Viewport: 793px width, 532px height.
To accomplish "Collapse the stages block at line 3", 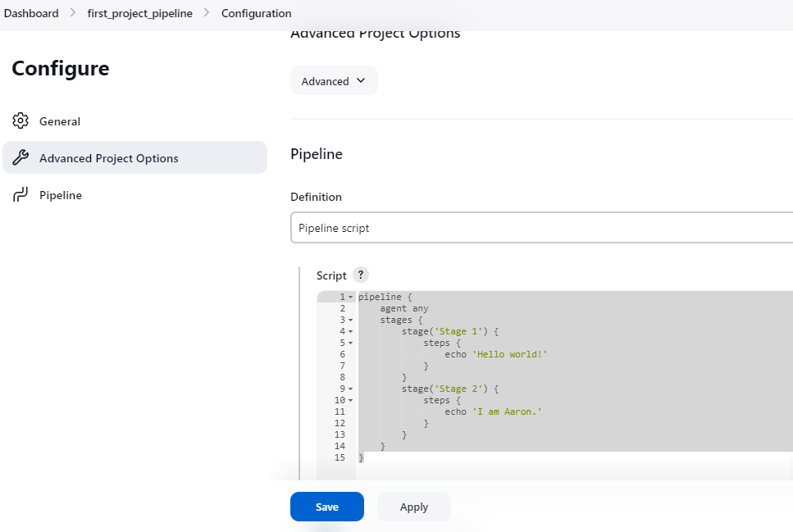I will (350, 320).
